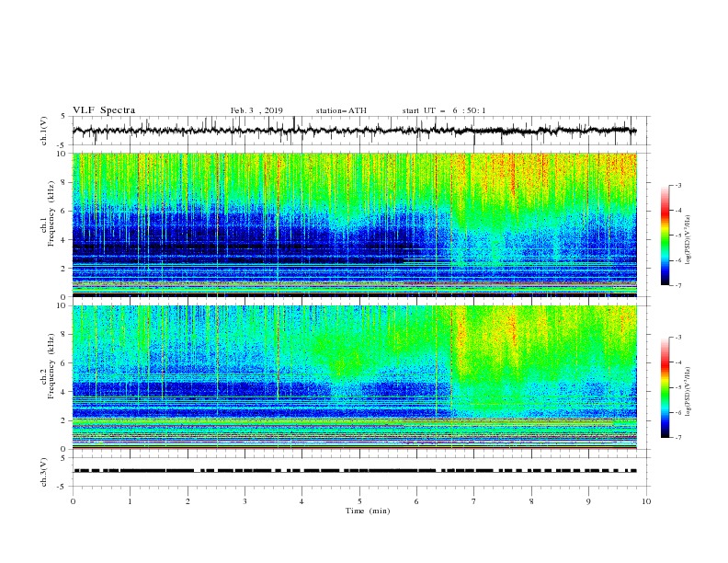Click the ch.2 Frequency (kHz) axis label
Image resolution: width=728 pixels, height=563 pixels.
[49, 366]
